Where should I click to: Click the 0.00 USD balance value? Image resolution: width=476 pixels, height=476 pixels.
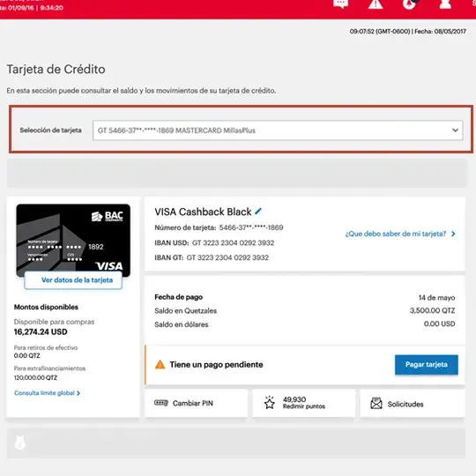coord(439,324)
